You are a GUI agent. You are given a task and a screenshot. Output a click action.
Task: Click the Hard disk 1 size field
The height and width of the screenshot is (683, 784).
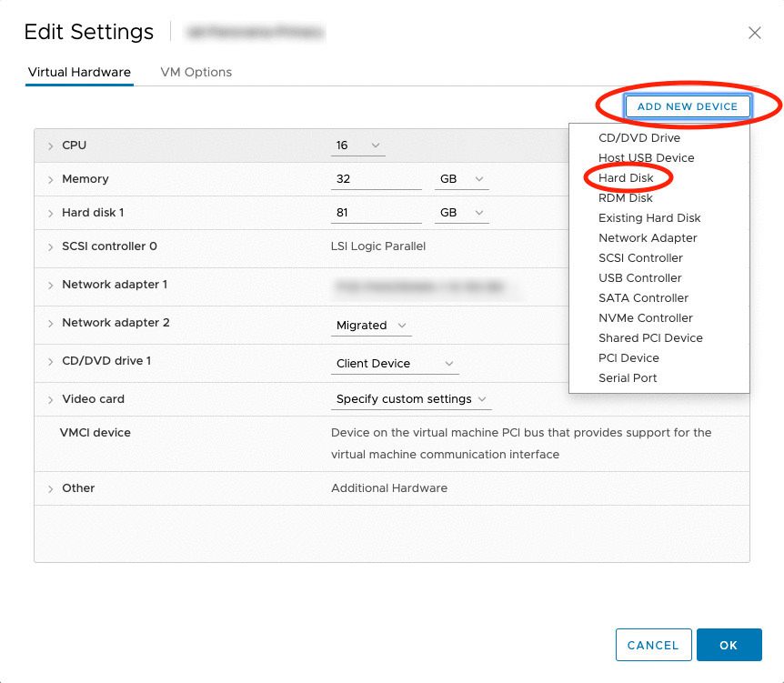[x=376, y=213]
